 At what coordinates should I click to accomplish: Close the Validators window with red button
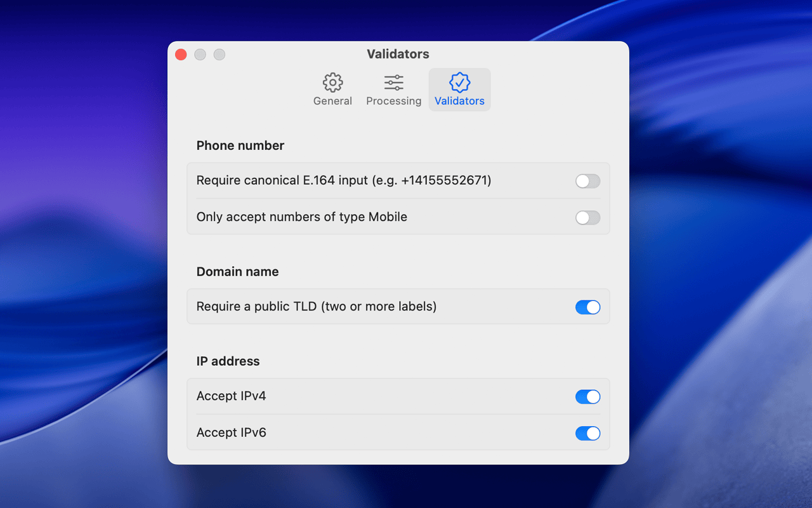click(181, 55)
